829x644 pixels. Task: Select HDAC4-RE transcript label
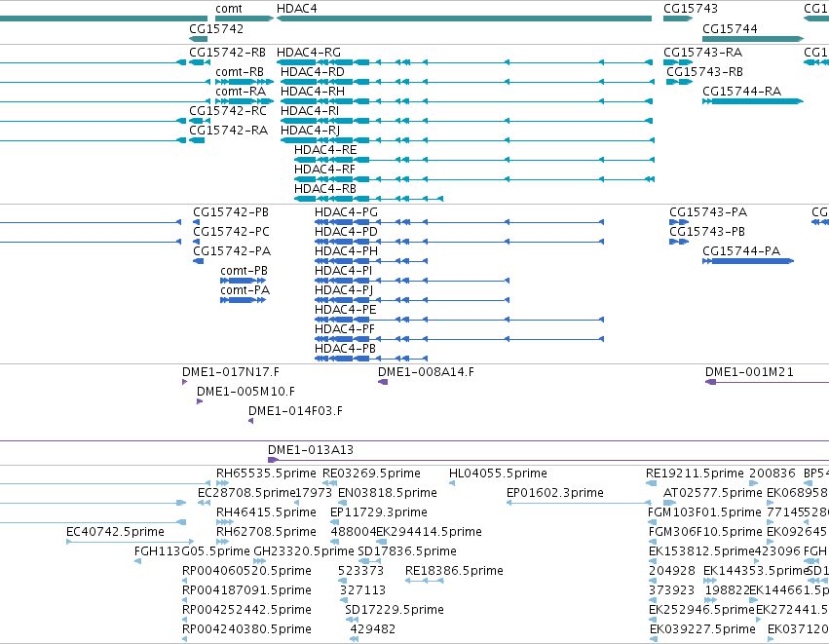(x=325, y=150)
